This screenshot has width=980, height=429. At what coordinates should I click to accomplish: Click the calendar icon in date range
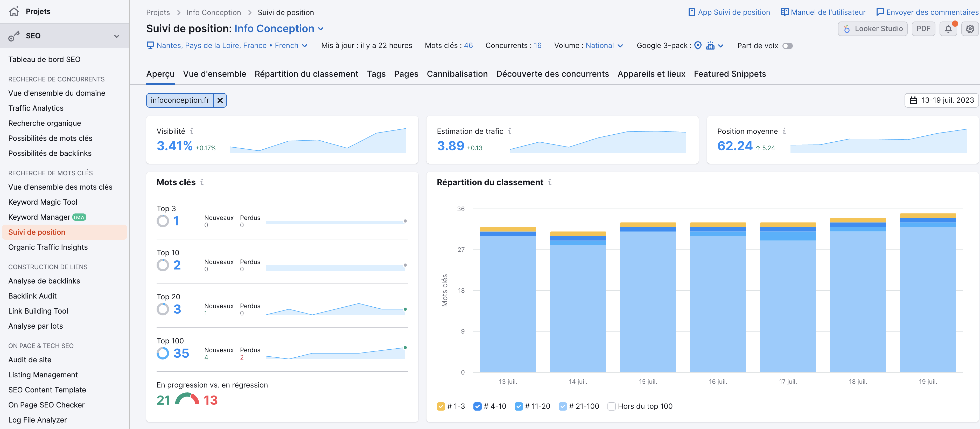coord(913,100)
